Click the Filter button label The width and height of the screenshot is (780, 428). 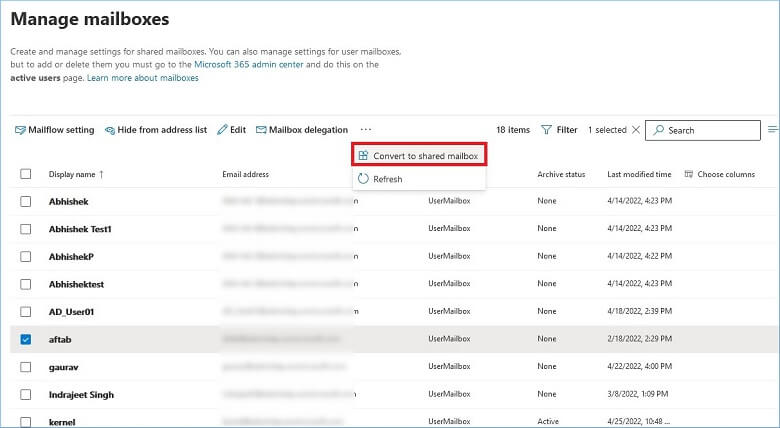pyautogui.click(x=567, y=130)
